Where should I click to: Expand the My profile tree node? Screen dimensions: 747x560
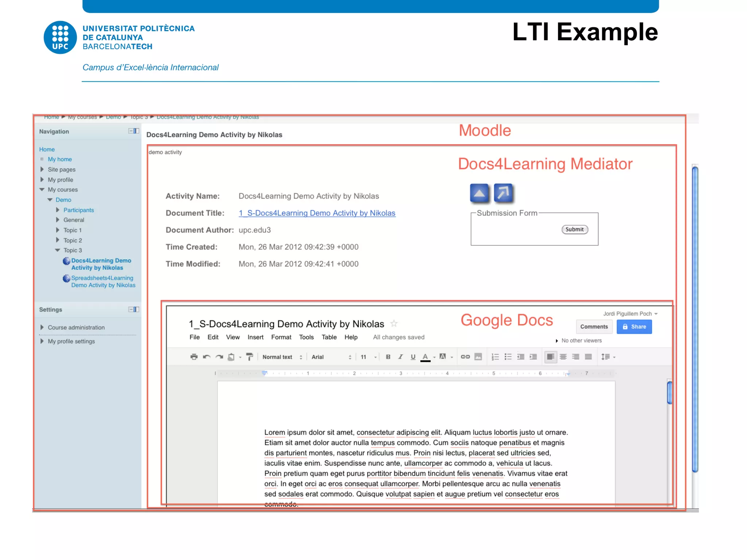click(x=42, y=180)
